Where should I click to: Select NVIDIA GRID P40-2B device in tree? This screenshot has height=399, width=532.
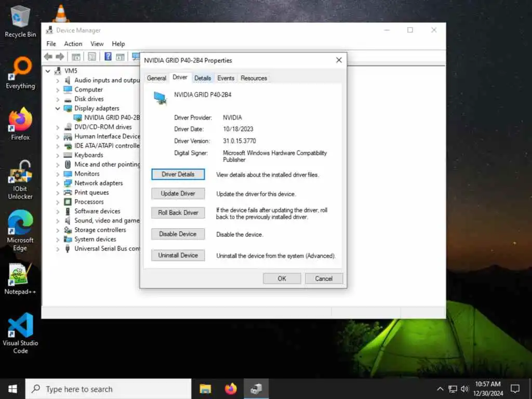112,118
